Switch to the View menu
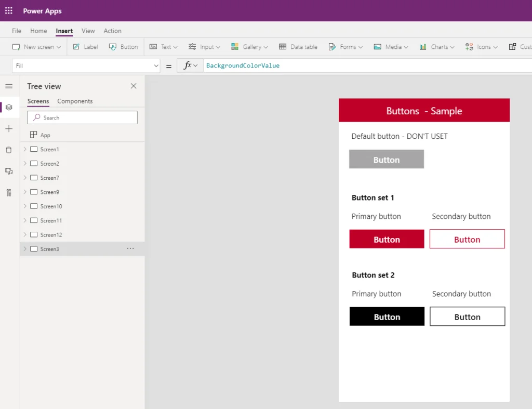 click(x=88, y=31)
